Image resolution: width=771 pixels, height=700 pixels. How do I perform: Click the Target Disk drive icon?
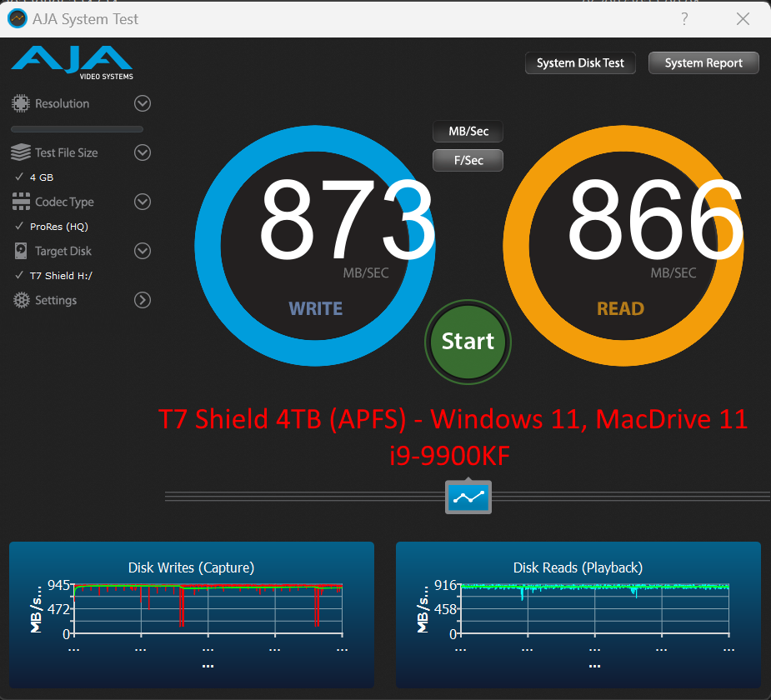(21, 251)
